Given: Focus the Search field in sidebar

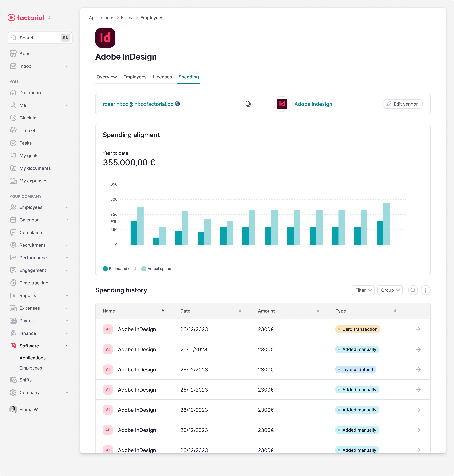Looking at the screenshot, I should pyautogui.click(x=40, y=38).
